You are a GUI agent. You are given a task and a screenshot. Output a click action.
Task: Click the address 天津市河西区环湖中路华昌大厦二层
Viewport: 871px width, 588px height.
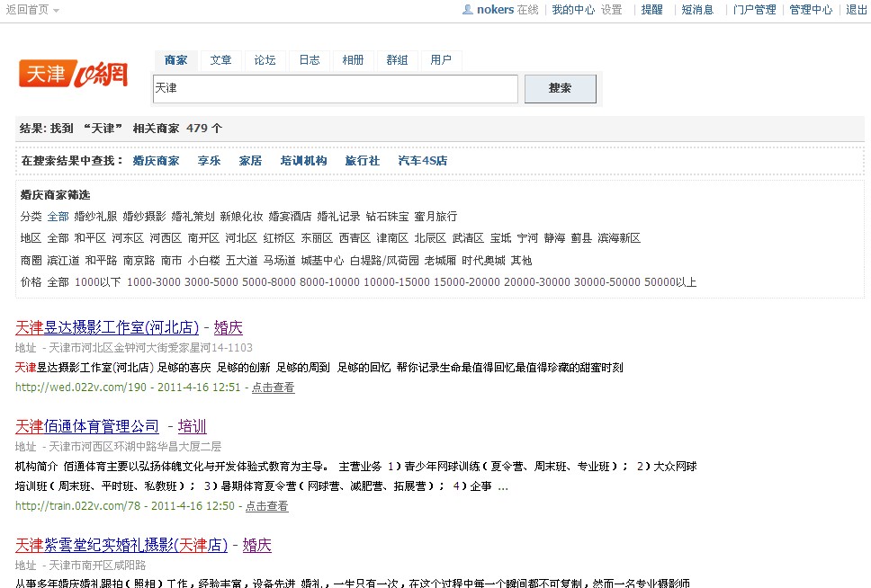(x=135, y=447)
